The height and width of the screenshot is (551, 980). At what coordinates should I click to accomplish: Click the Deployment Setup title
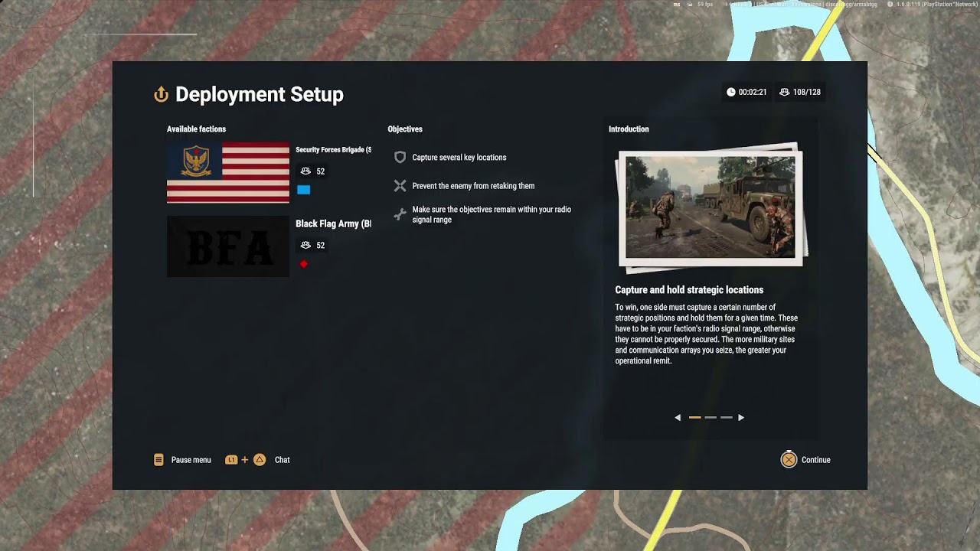point(260,94)
